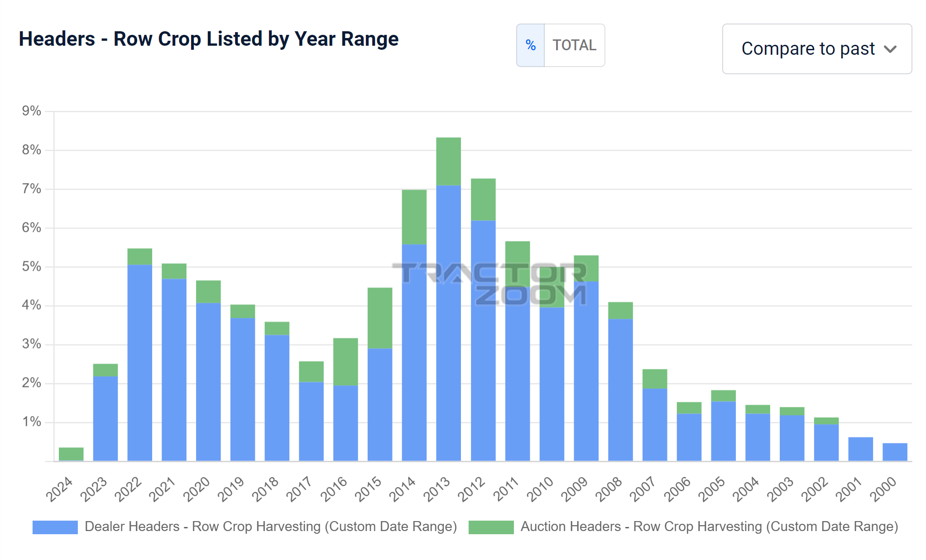This screenshot has height=560, width=926.
Task: Click the green Auction Headers legend swatch
Action: 491,527
